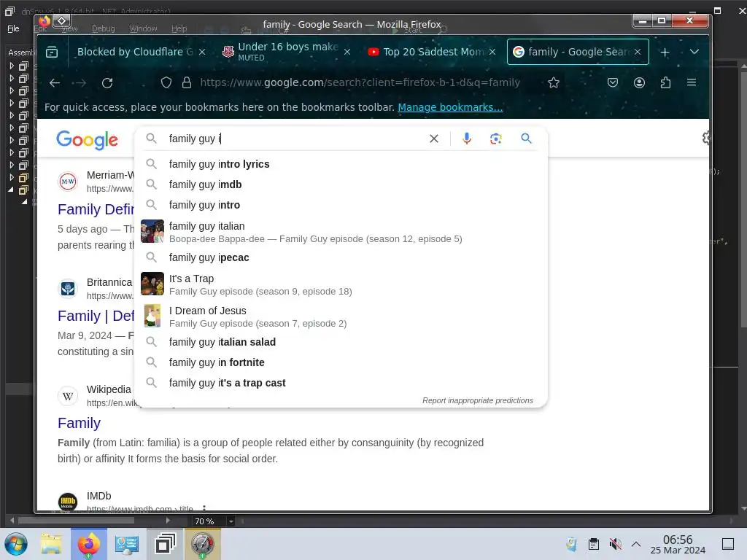
Task: Click the dnSpy horizontal scrollbar thumb
Action: [x=77, y=521]
